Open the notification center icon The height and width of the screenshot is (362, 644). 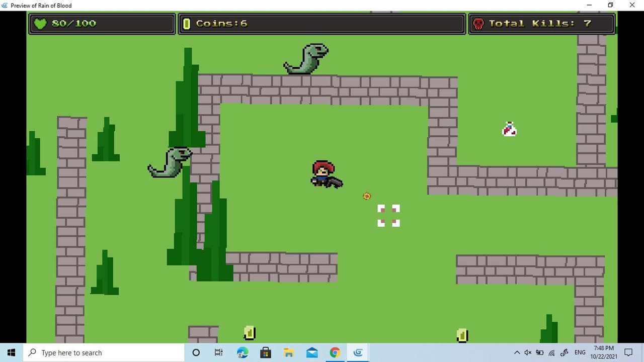[628, 352]
